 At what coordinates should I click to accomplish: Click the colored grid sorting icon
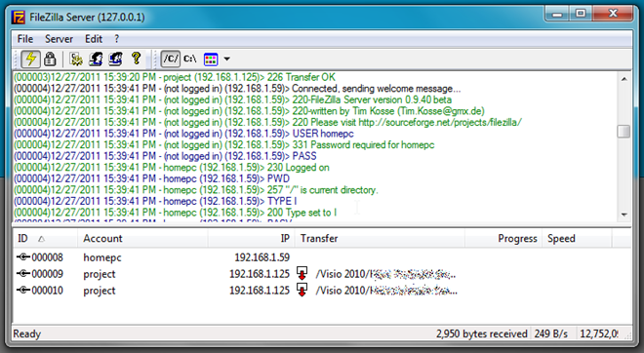(211, 59)
